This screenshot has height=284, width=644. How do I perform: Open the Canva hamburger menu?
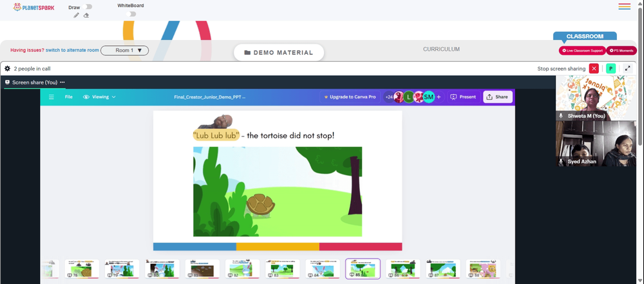tap(52, 97)
